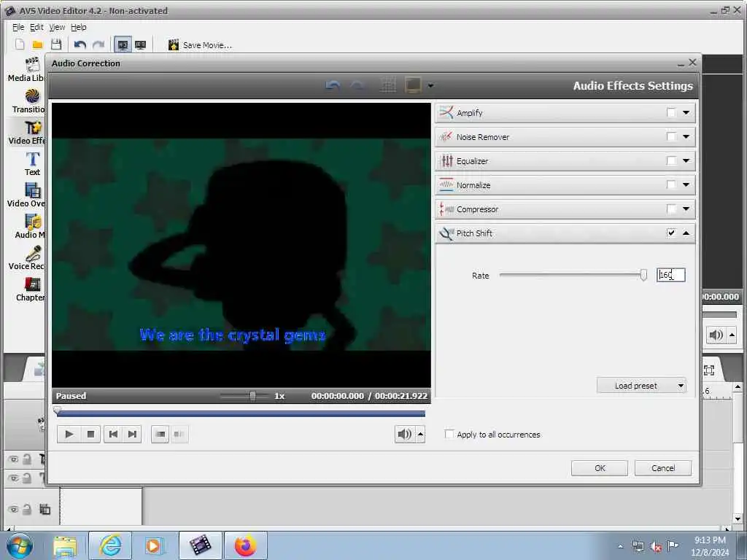Uncheck the Pitch Shift checkbox

(x=671, y=233)
